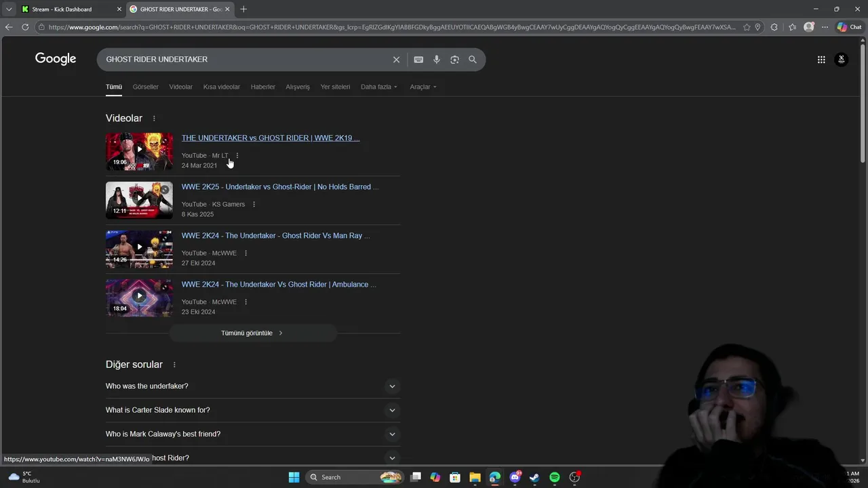Viewport: 868px width, 488px height.
Task: Open options menu for Mr LT result
Action: pyautogui.click(x=237, y=156)
